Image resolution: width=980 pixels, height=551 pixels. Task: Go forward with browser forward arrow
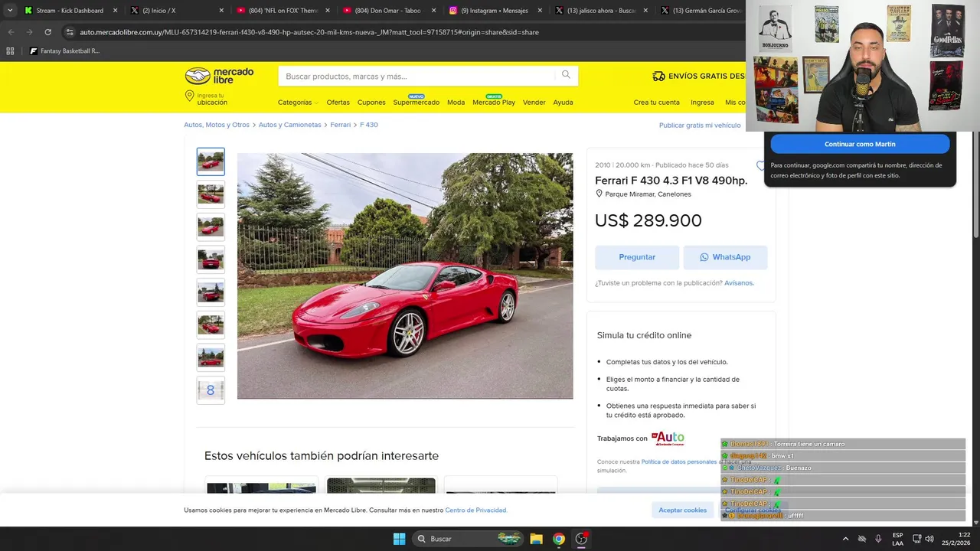(x=29, y=32)
